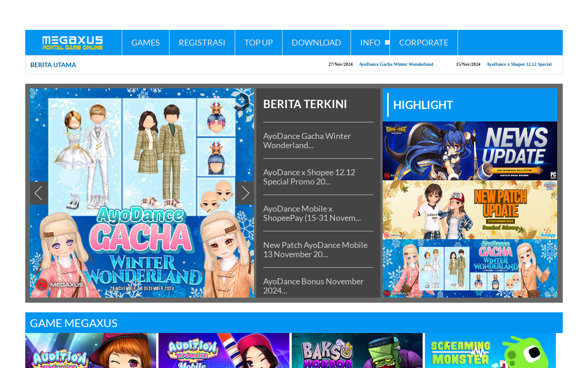Open the Audition AyoDance Mobile game card
Viewport: 588px width, 368px height.
click(x=224, y=351)
